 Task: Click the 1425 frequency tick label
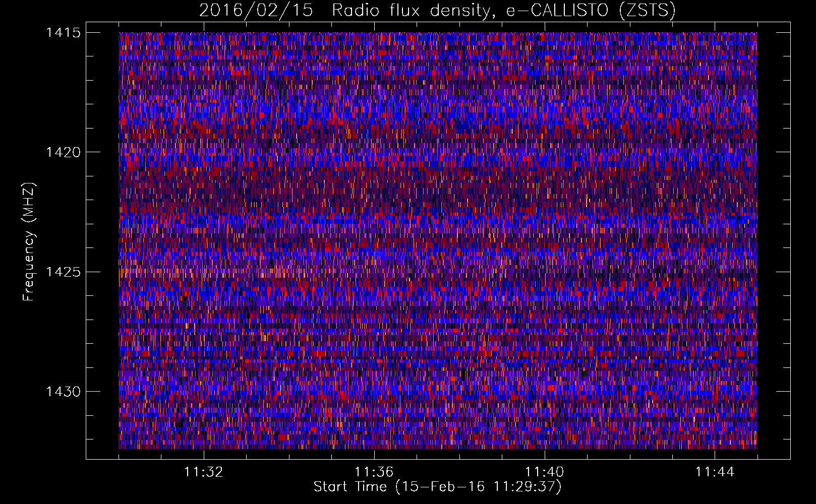pyautogui.click(x=63, y=272)
